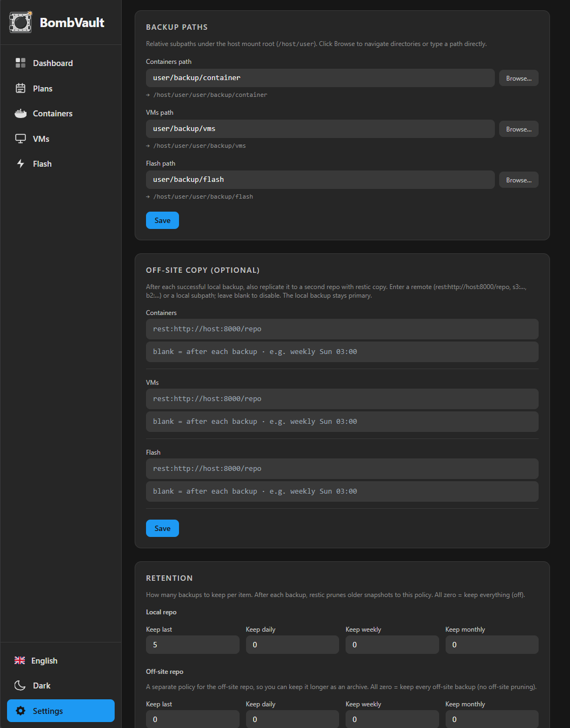The width and height of the screenshot is (570, 728).
Task: Click the Off-site repo label
Action: click(x=164, y=672)
